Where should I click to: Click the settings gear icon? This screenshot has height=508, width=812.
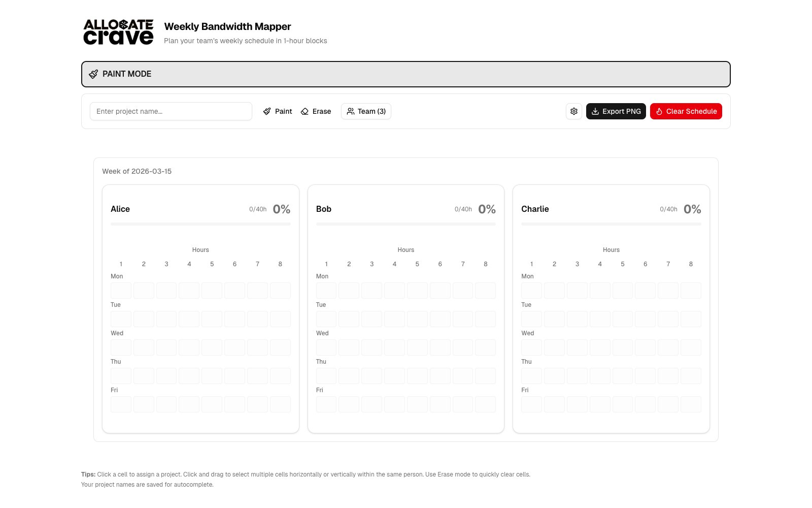574,111
